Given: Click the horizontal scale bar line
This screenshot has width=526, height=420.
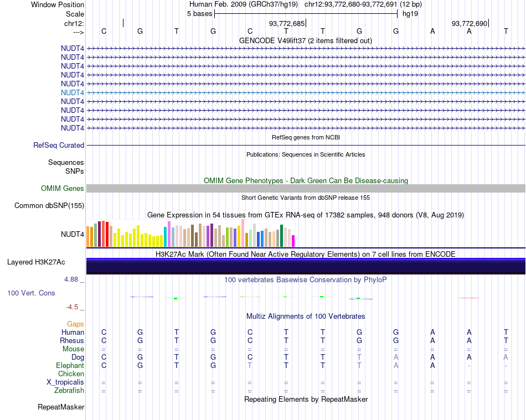Looking at the screenshot, I should pos(306,14).
